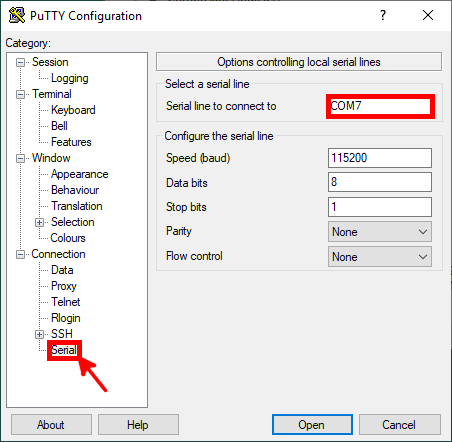Open Colours settings category
Screen dimensions: 452x442
(x=68, y=238)
